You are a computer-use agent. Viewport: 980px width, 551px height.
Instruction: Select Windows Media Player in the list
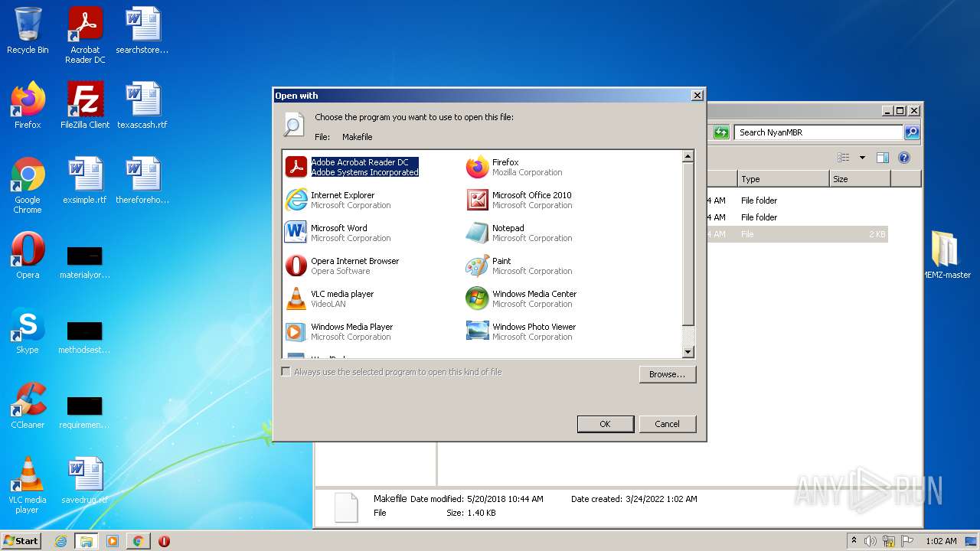(339, 331)
